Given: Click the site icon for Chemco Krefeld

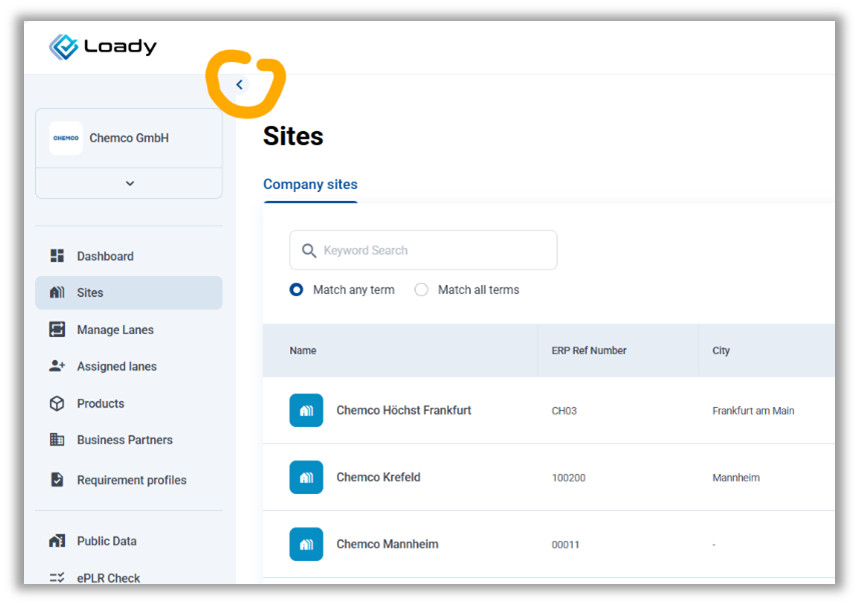Looking at the screenshot, I should pyautogui.click(x=306, y=477).
